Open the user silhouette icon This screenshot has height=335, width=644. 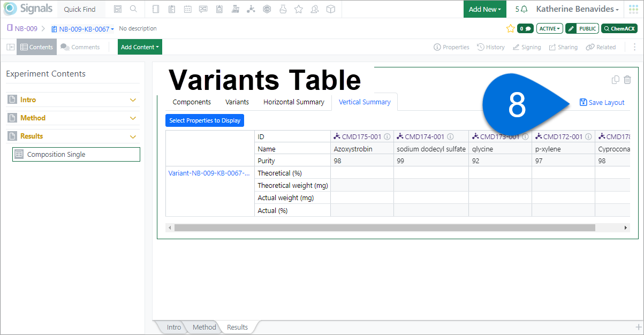coord(315,9)
